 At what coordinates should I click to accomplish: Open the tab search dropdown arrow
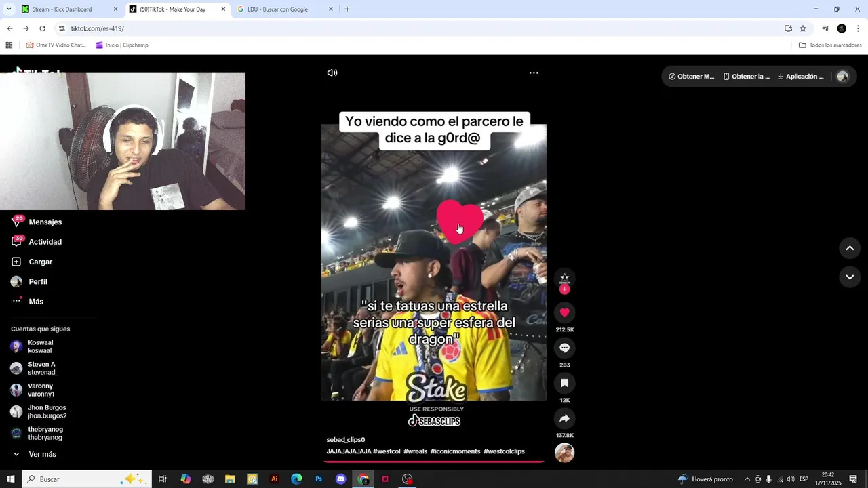[9, 9]
